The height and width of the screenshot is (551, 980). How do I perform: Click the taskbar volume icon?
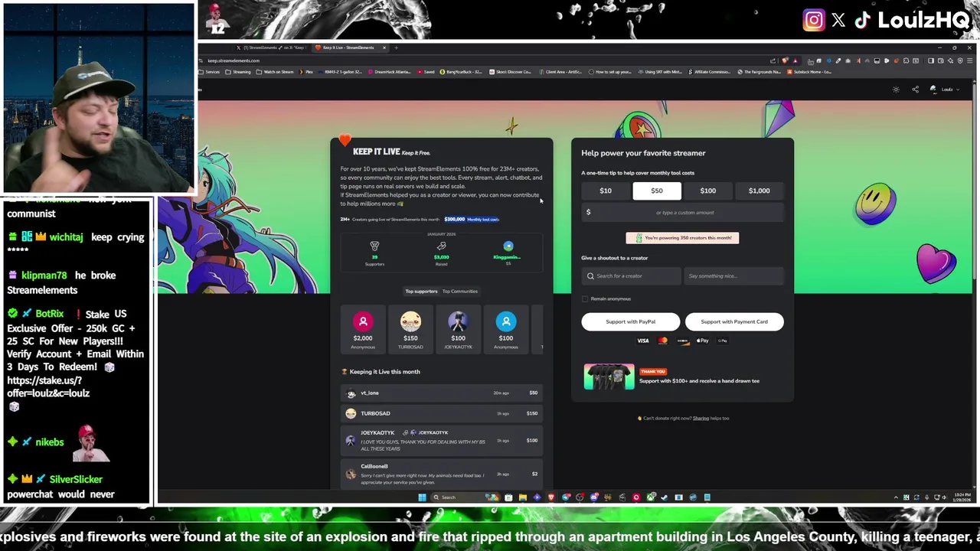click(944, 497)
